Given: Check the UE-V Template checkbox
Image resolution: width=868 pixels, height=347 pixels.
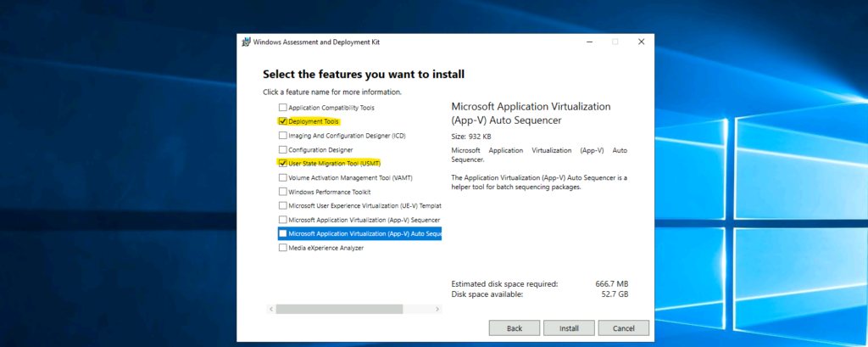Looking at the screenshot, I should [283, 205].
